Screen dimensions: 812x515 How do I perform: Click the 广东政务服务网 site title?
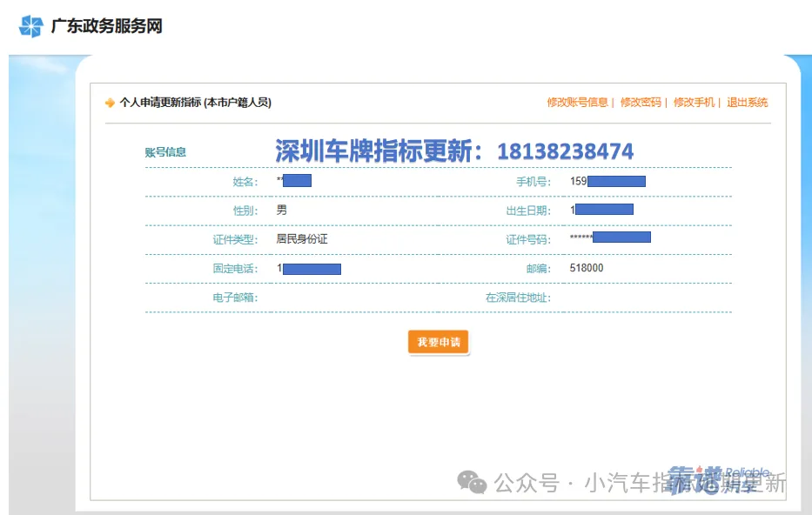point(106,26)
